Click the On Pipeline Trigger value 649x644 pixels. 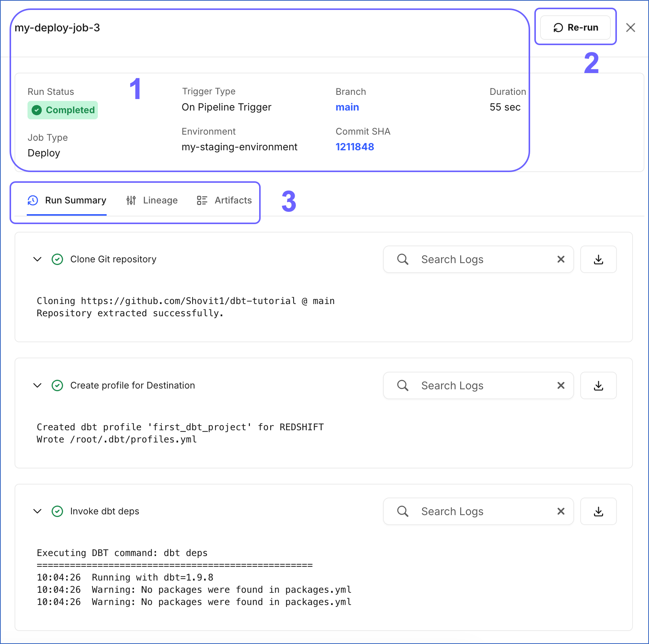226,107
